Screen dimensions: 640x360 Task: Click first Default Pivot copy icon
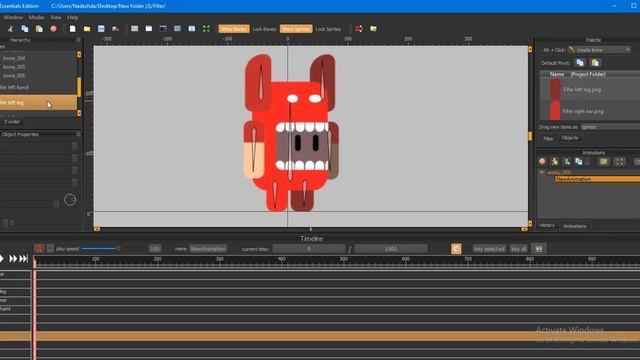point(580,62)
